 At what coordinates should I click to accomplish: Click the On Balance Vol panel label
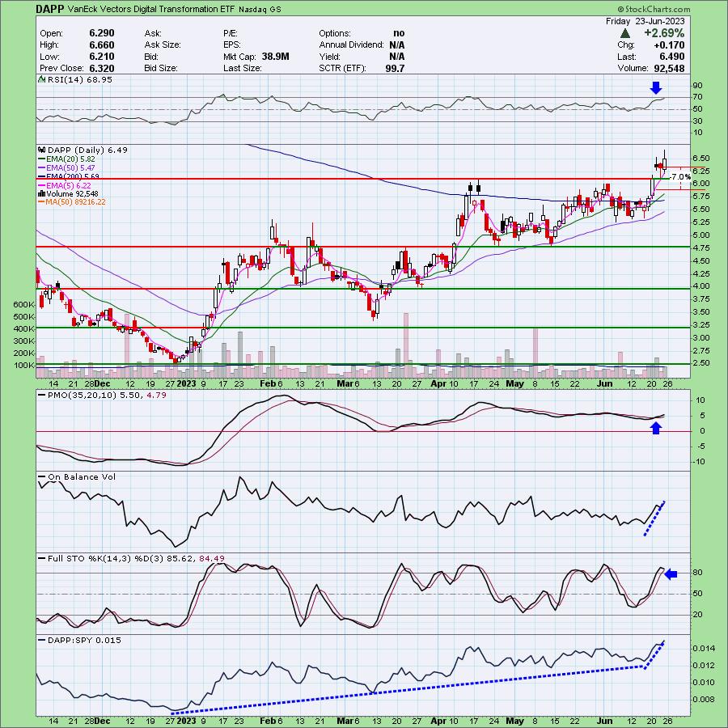click(81, 476)
